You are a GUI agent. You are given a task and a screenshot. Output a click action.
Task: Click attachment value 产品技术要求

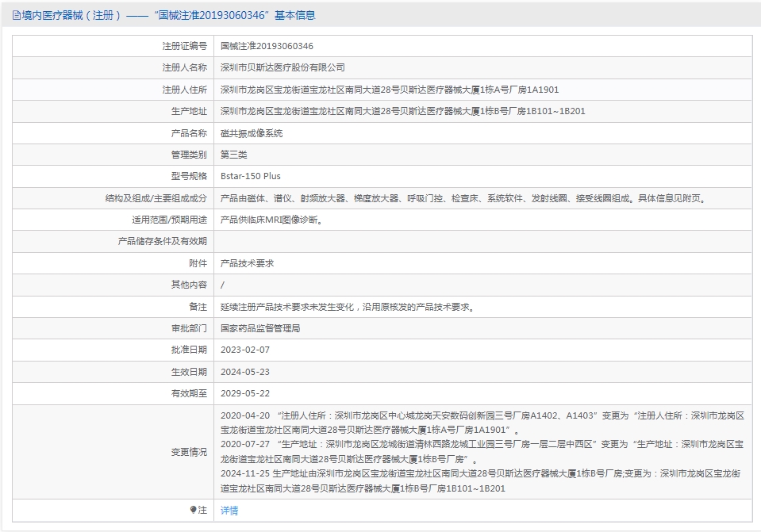click(247, 263)
